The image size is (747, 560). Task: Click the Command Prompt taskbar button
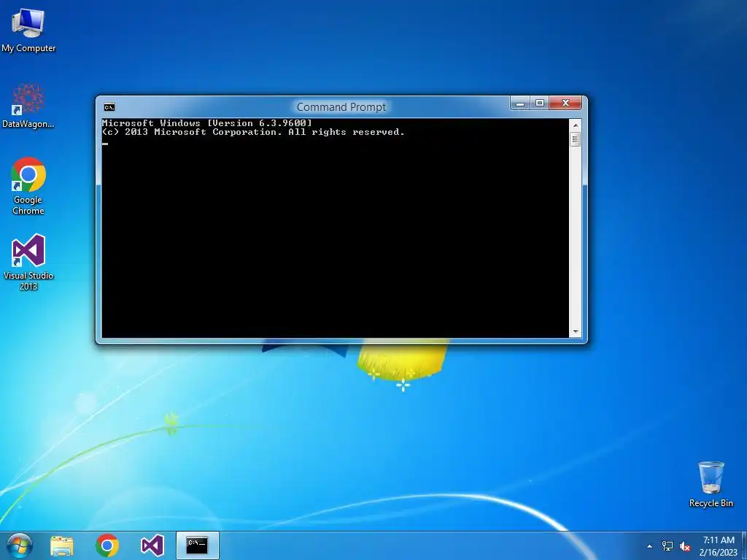[x=197, y=545]
